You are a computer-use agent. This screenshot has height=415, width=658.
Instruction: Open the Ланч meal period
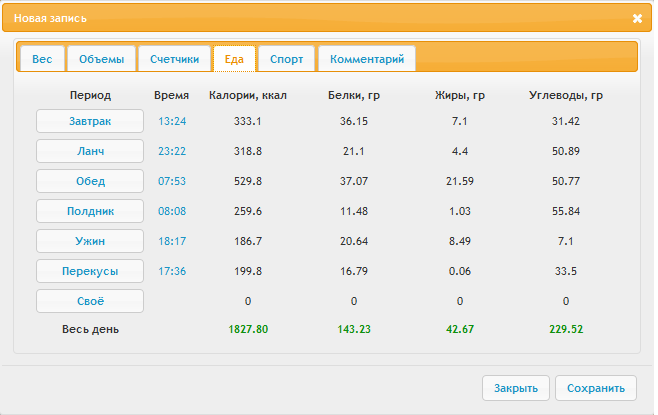(x=90, y=151)
